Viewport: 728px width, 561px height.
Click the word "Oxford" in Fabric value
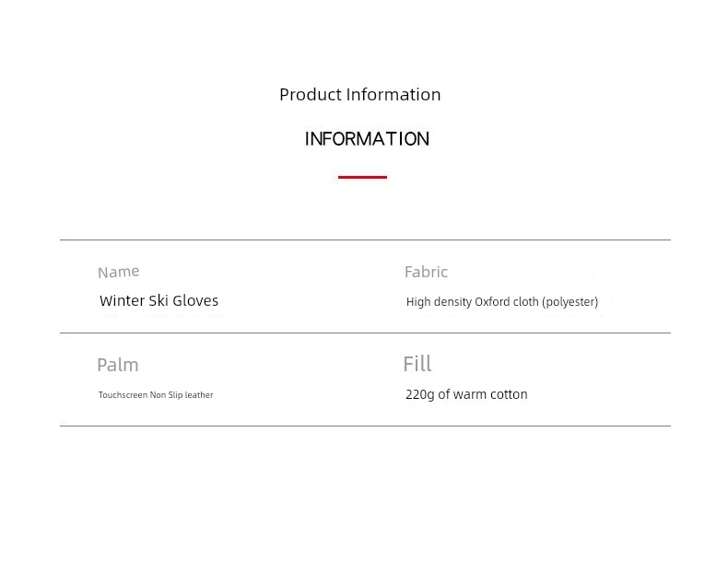(491, 302)
